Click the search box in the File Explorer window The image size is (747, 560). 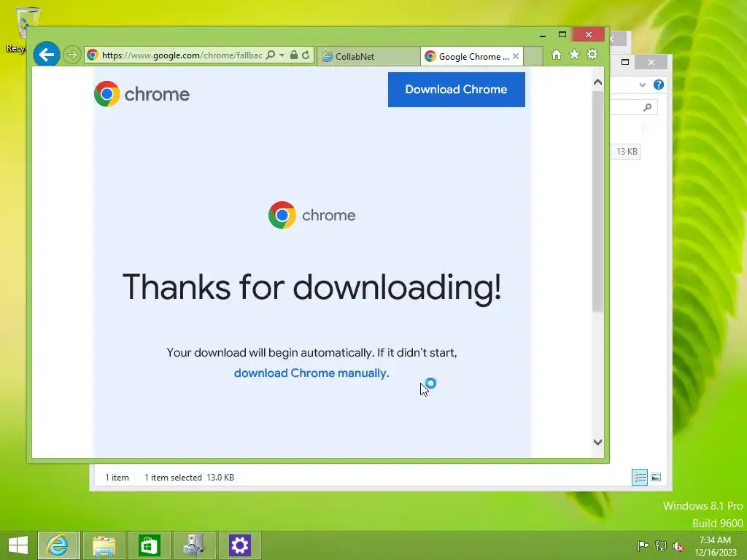[x=634, y=108]
